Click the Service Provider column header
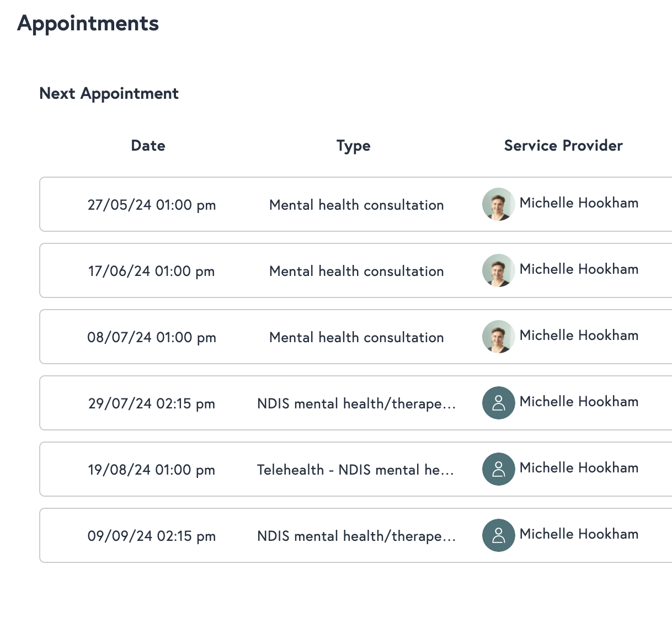672x617 pixels. pyautogui.click(x=563, y=146)
